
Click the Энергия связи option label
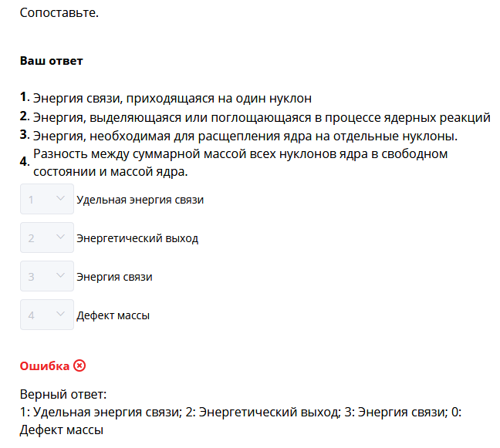[114, 277]
